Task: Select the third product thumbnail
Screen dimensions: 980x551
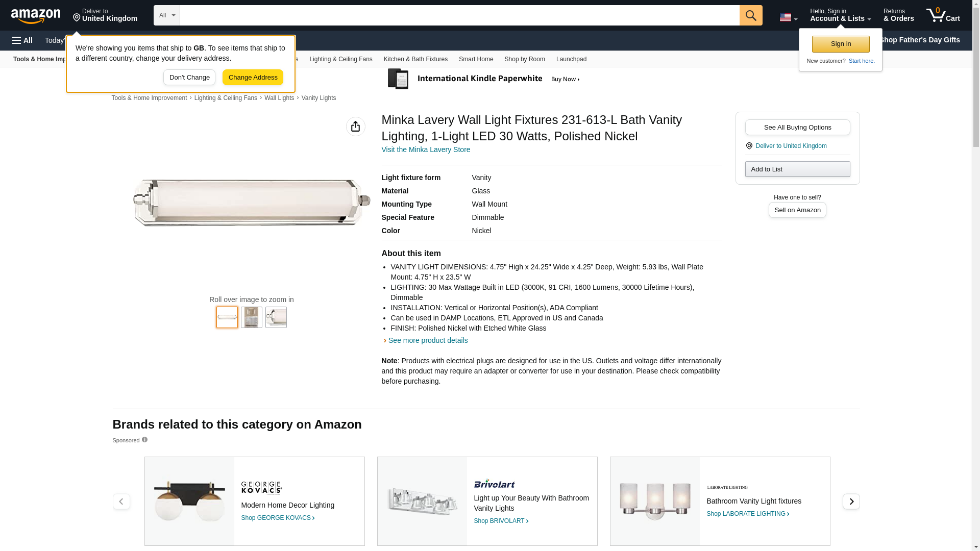Action: pyautogui.click(x=276, y=317)
